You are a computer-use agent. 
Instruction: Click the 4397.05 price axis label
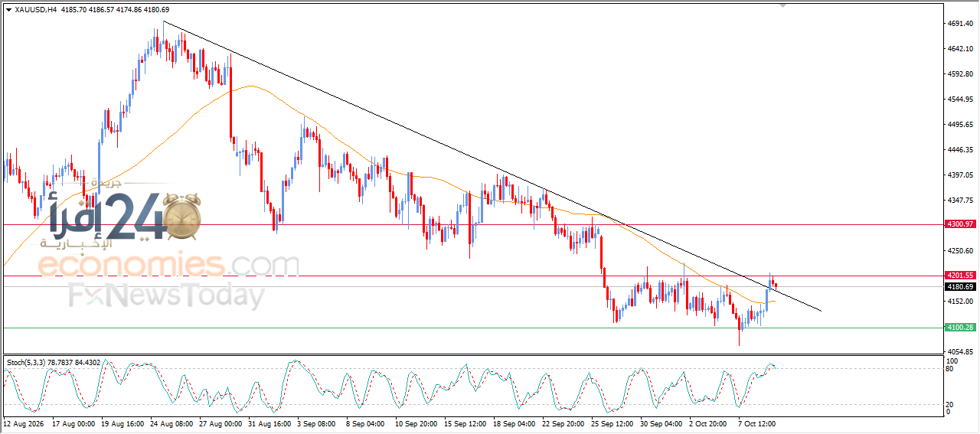pos(960,175)
